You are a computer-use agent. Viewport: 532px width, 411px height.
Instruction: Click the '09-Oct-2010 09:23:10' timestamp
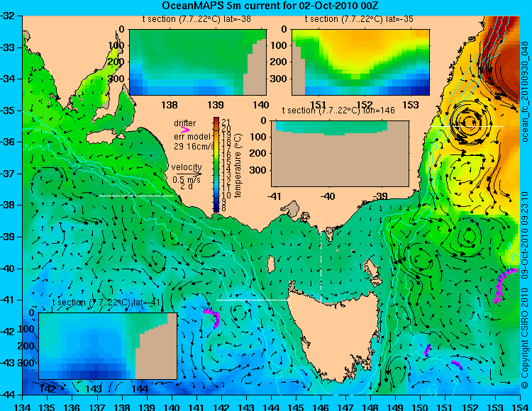click(525, 235)
